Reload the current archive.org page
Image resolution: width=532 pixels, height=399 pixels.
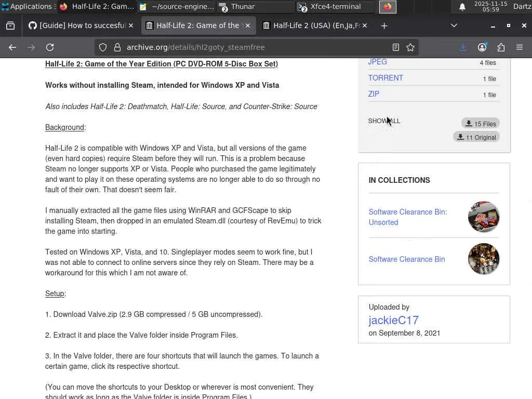tap(50, 47)
